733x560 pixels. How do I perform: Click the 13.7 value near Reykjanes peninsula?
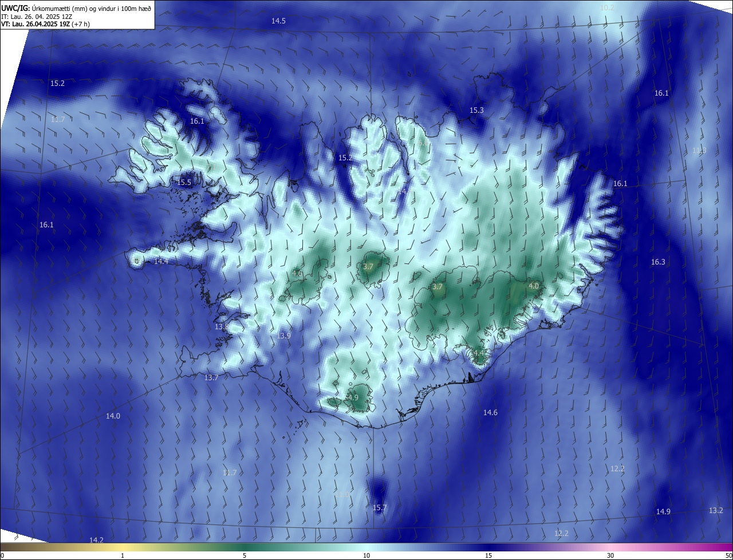click(x=211, y=377)
